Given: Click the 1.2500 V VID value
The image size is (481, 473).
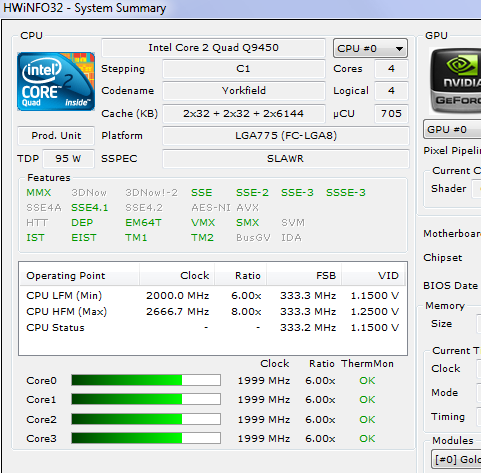Looking at the screenshot, I should tap(375, 312).
